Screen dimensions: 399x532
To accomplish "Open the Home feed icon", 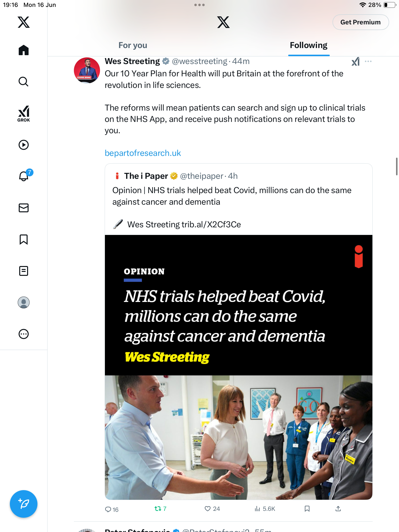I will click(x=24, y=50).
